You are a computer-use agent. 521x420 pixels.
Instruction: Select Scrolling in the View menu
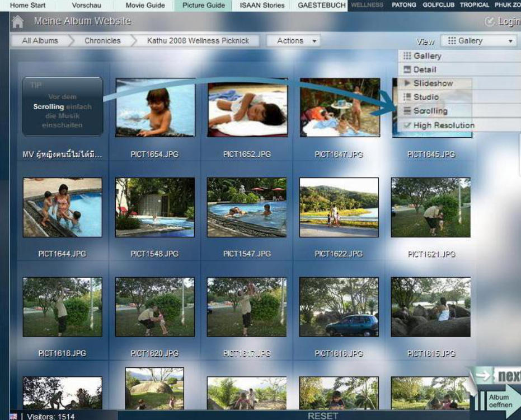[x=459, y=111]
